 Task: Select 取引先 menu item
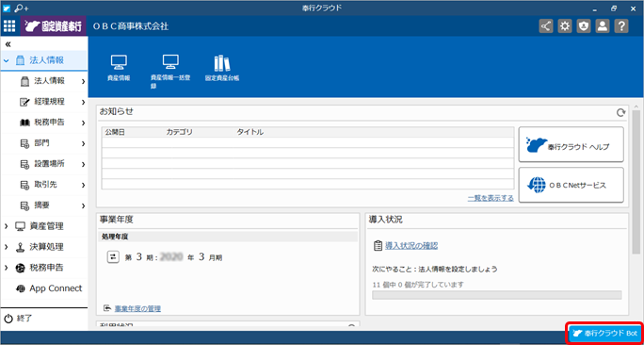(44, 185)
